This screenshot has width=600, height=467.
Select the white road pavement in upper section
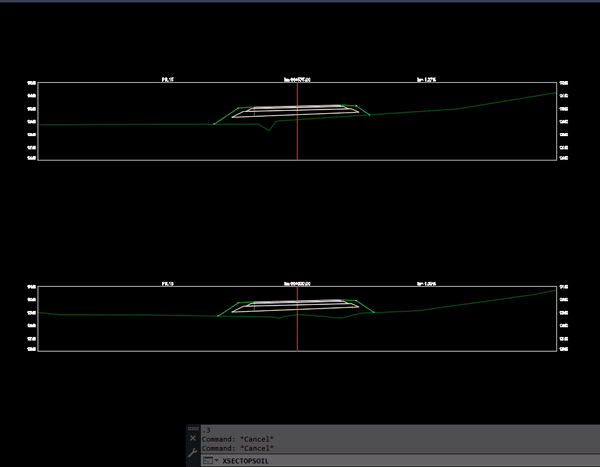pyautogui.click(x=296, y=108)
